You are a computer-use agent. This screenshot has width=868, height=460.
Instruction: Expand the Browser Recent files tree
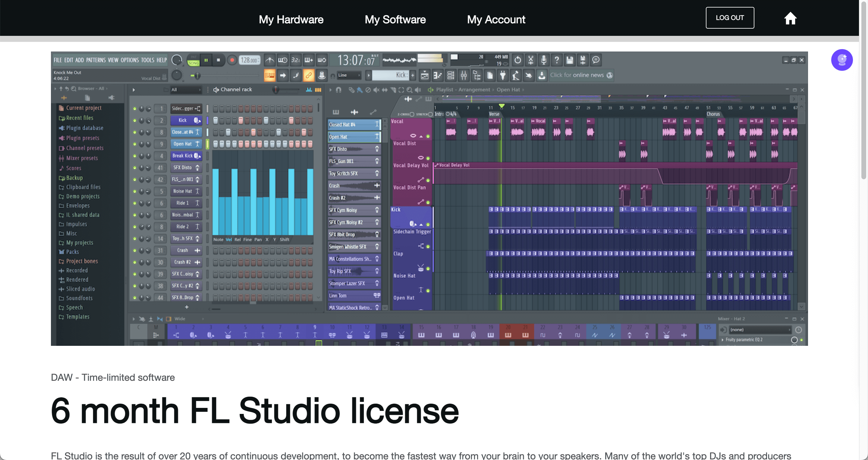click(80, 117)
